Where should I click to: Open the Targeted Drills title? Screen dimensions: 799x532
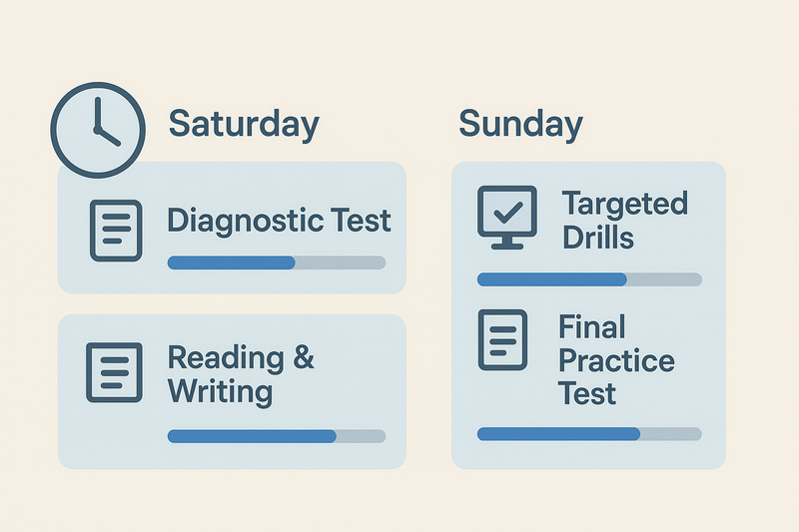(x=625, y=220)
